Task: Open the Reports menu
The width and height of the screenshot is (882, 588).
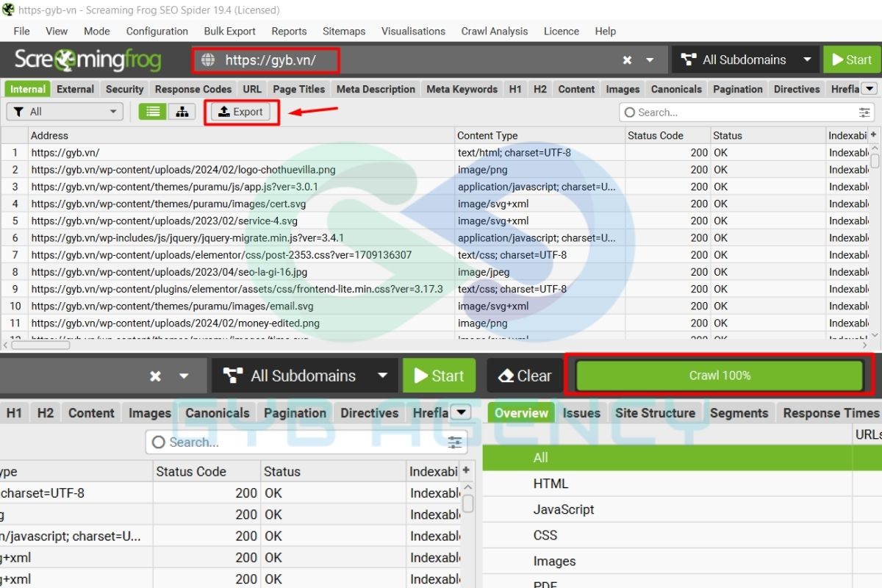Action: pos(289,31)
